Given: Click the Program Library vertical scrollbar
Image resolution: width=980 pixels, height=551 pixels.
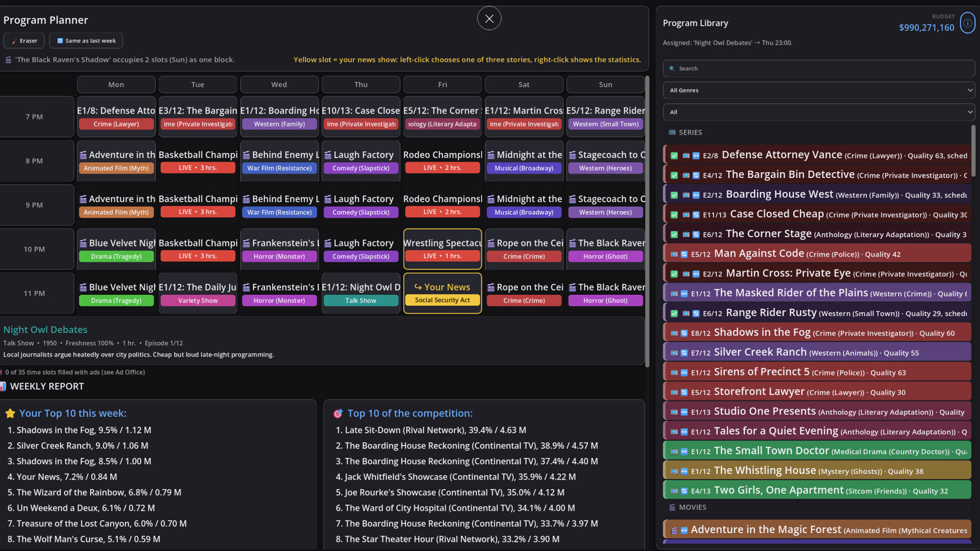Looking at the screenshot, I should [x=973, y=151].
